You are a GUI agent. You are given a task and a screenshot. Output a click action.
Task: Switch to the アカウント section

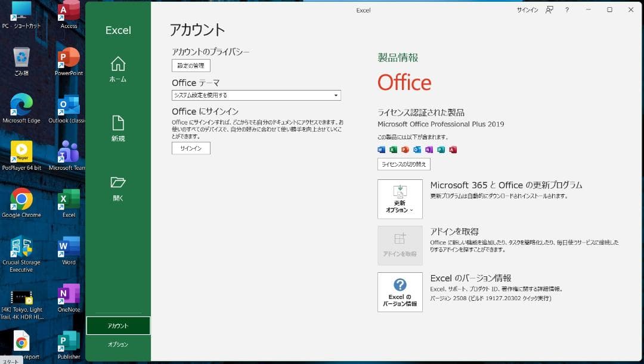tap(118, 325)
